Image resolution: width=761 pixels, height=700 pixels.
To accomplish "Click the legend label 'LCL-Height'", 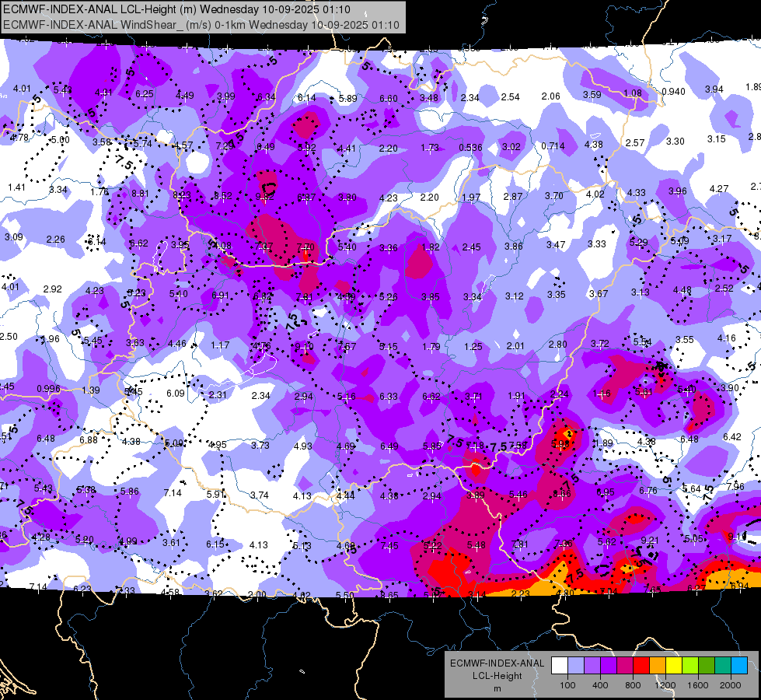I will pyautogui.click(x=497, y=676).
